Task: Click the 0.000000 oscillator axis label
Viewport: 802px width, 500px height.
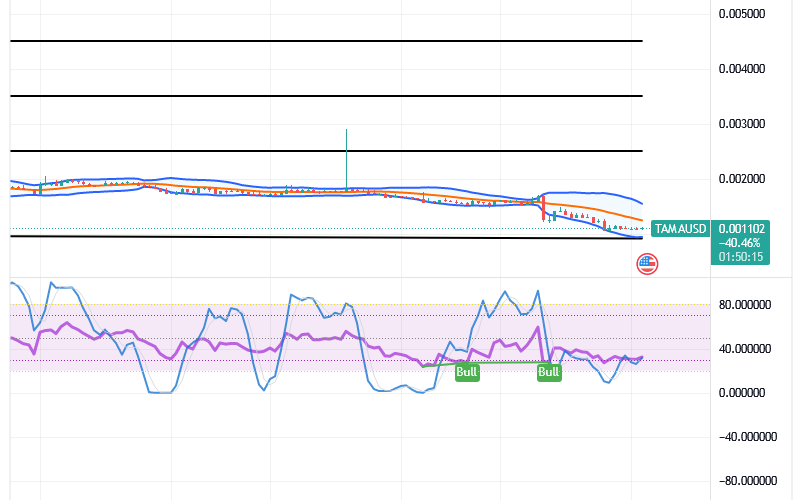Action: (x=742, y=393)
